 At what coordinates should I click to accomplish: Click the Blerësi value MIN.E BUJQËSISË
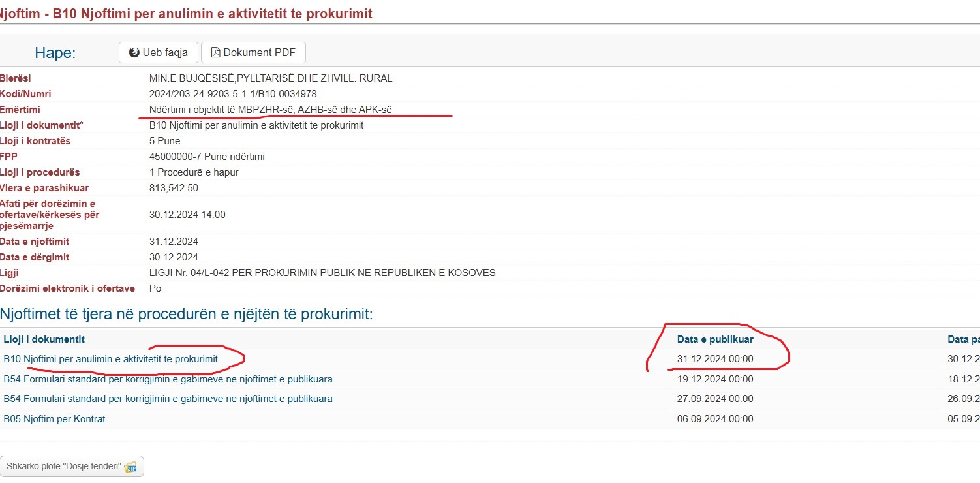(x=271, y=78)
